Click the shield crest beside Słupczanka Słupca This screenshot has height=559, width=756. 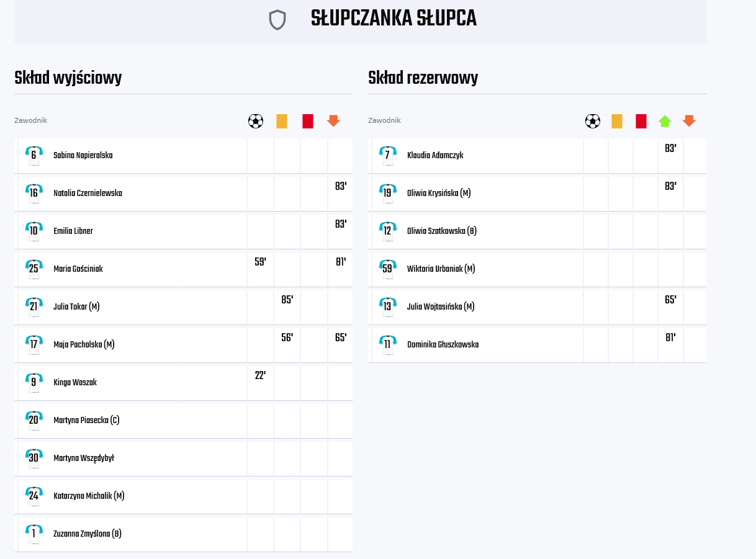tap(277, 20)
